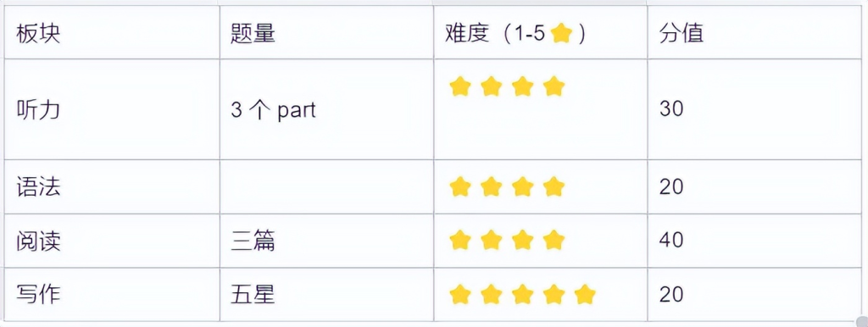
Task: Click the 五星 cell in 写作 row
Action: (326, 294)
